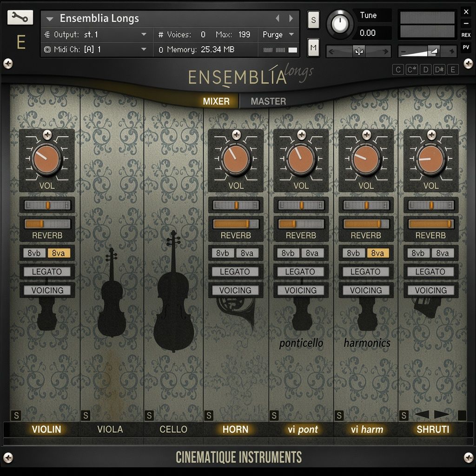Select the VIOLA channel label

click(110, 429)
